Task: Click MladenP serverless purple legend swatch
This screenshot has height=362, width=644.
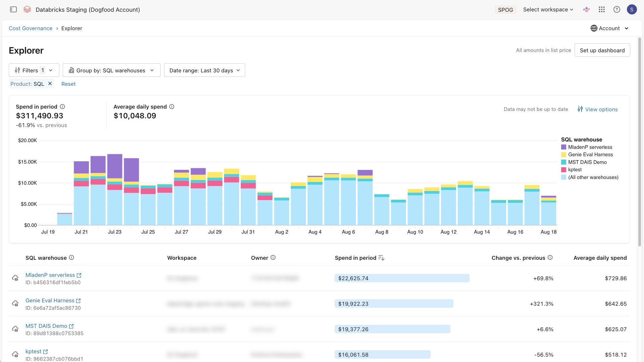Action: click(564, 147)
